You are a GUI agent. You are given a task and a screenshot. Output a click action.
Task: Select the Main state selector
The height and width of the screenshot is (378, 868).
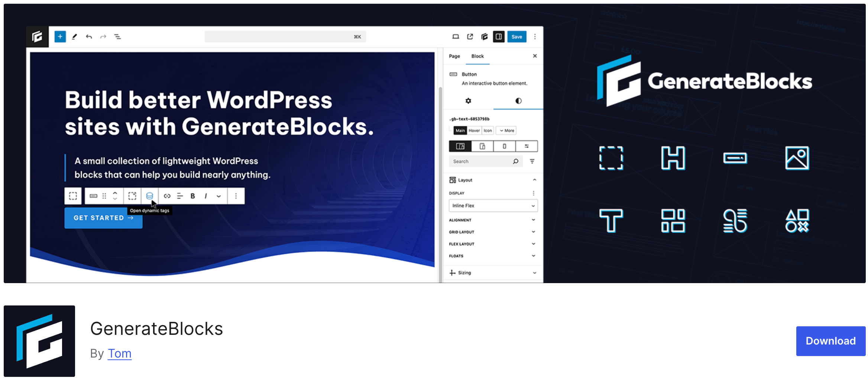460,131
